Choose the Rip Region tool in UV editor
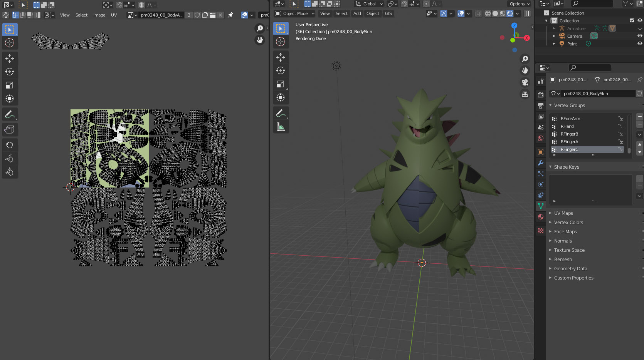The width and height of the screenshot is (644, 360). [x=10, y=130]
